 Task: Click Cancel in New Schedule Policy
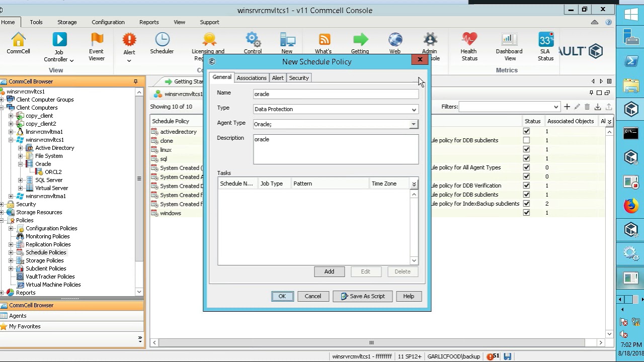(x=313, y=296)
